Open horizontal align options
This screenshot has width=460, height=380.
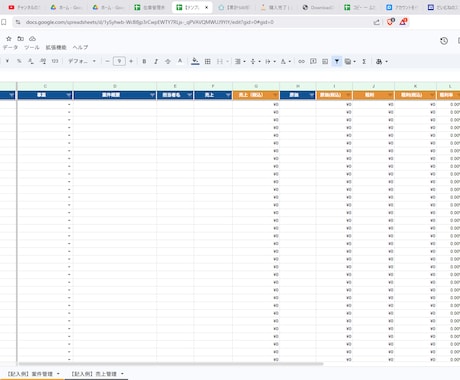(x=240, y=61)
